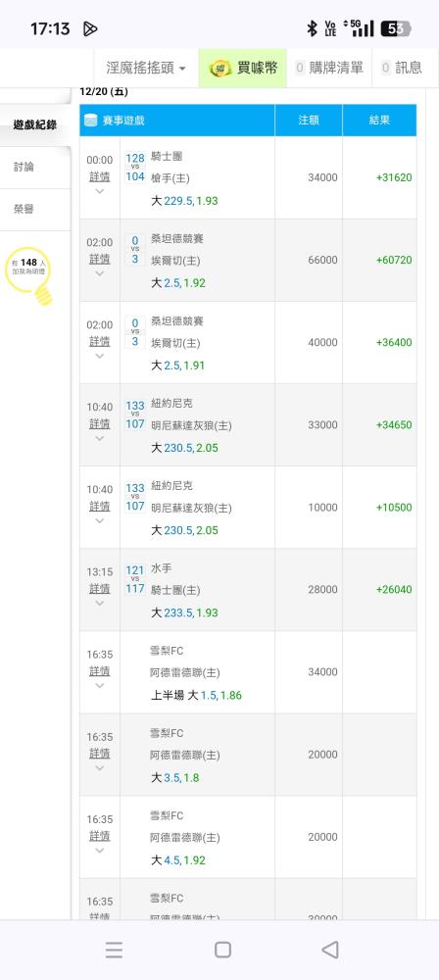Open 詳情 link for 00:00 game

pos(99,176)
